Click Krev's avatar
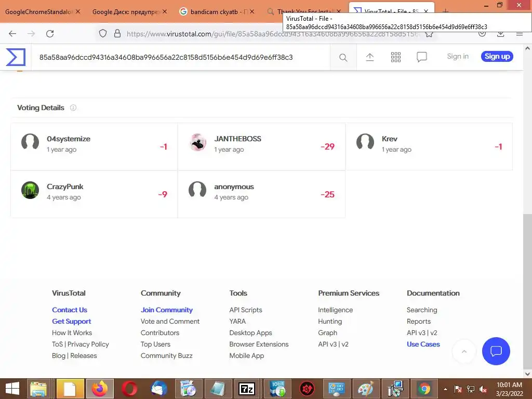The width and height of the screenshot is (532, 399). [x=365, y=142]
